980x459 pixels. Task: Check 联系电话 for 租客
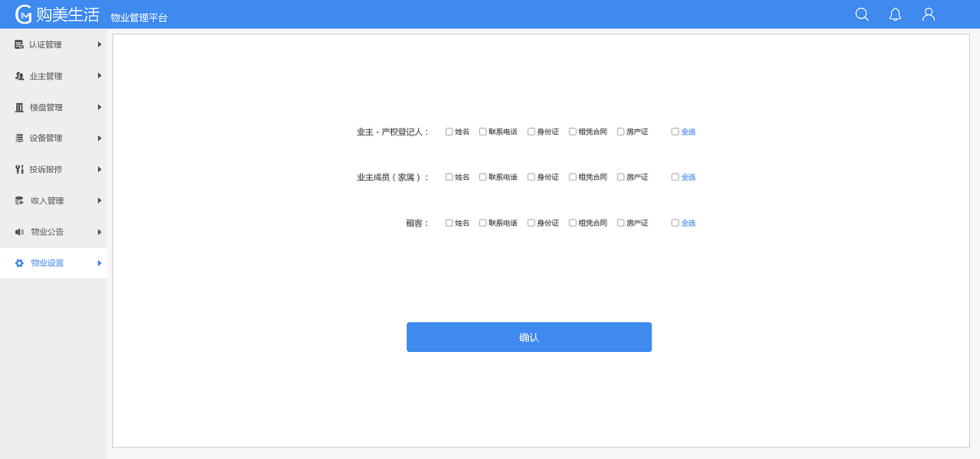[x=483, y=223]
